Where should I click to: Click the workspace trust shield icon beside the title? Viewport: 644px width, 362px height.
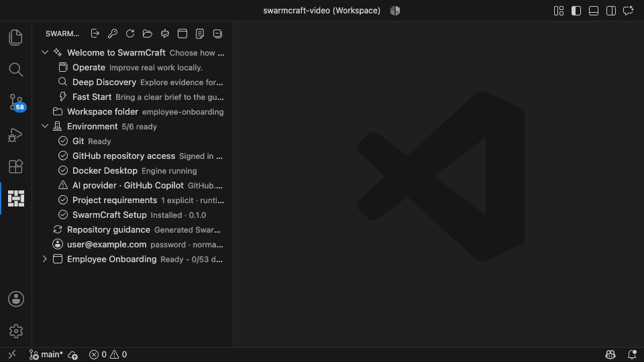tap(395, 11)
